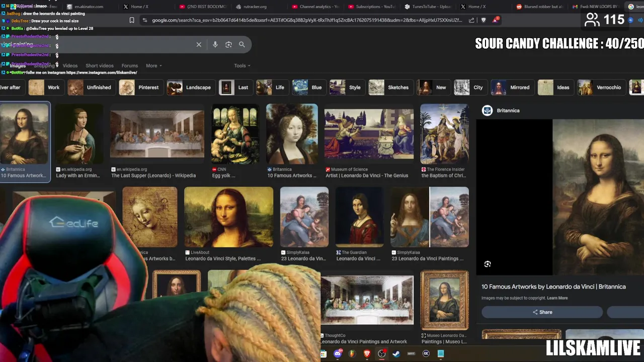The image size is (644, 362).
Task: Switch to the Forums search tab
Action: (x=129, y=66)
